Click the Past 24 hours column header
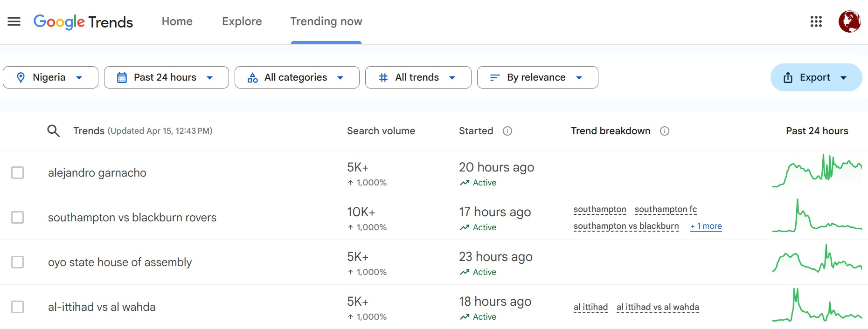The height and width of the screenshot is (329, 868). (x=817, y=131)
